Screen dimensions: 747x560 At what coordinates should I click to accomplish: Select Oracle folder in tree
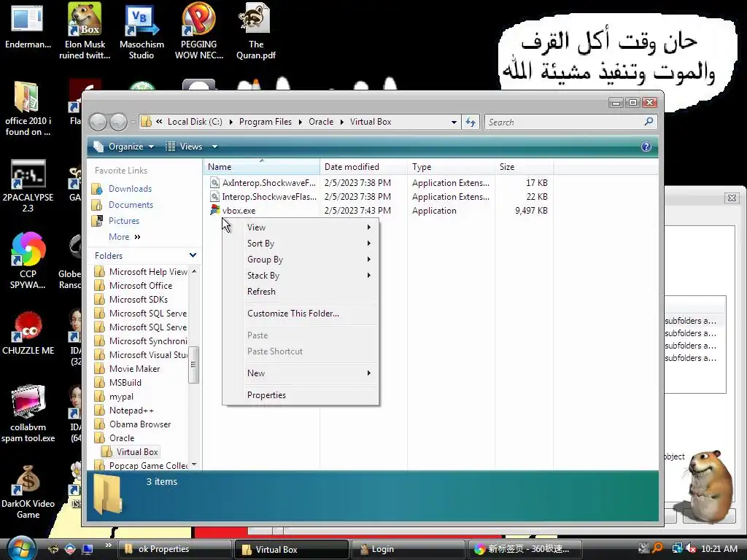coord(122,437)
